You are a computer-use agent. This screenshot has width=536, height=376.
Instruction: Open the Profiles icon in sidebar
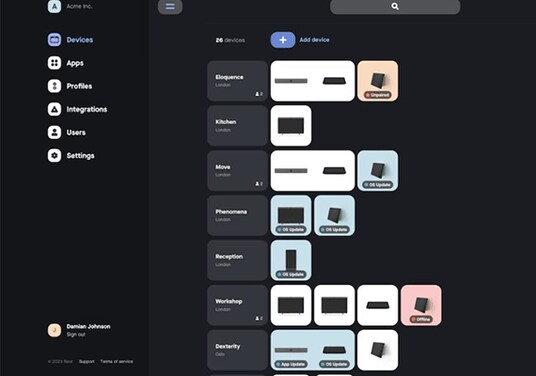(54, 86)
